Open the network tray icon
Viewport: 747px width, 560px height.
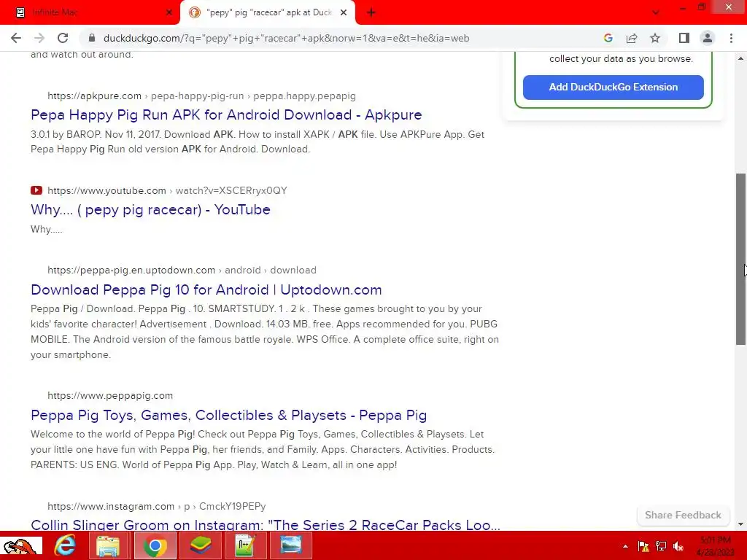[x=661, y=546]
